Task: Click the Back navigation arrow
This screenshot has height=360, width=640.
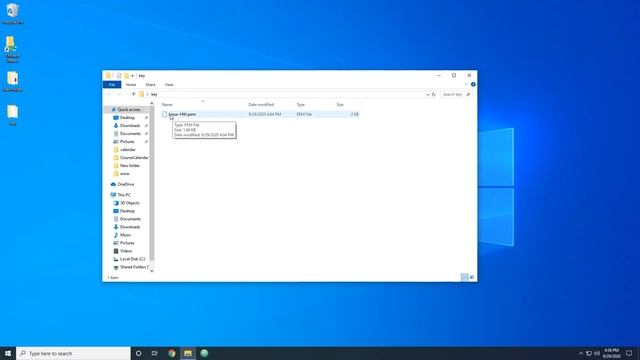Action: pos(109,94)
